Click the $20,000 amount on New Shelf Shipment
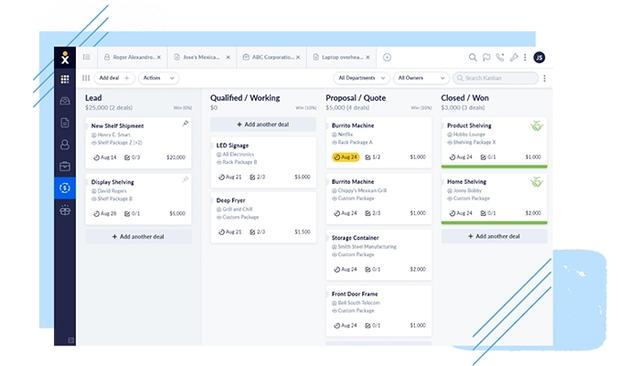The image size is (640, 366). (x=176, y=157)
